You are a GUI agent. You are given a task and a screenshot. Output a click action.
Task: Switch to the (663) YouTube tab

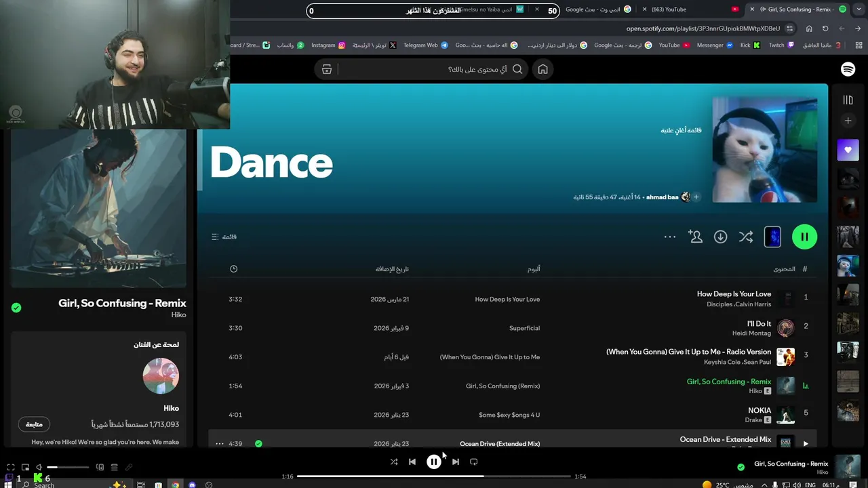[x=689, y=9]
